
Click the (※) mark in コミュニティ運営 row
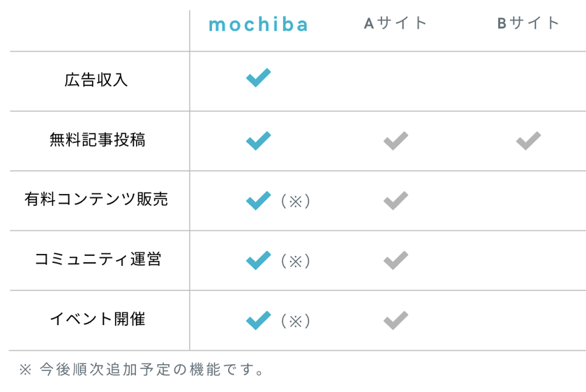click(x=296, y=262)
